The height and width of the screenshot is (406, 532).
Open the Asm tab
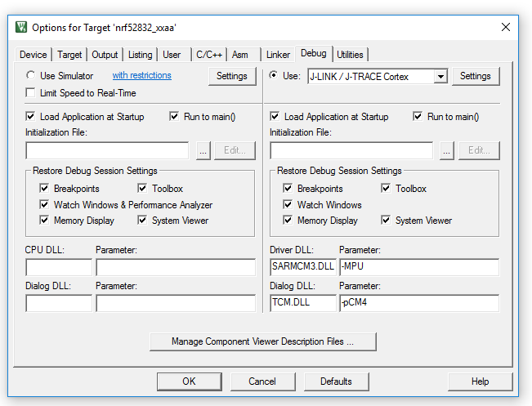click(240, 55)
